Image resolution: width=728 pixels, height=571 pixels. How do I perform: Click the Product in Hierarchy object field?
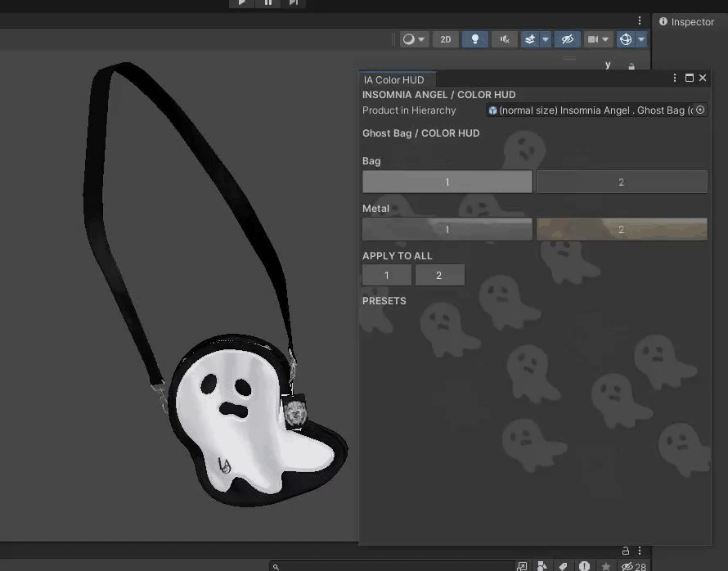click(596, 110)
